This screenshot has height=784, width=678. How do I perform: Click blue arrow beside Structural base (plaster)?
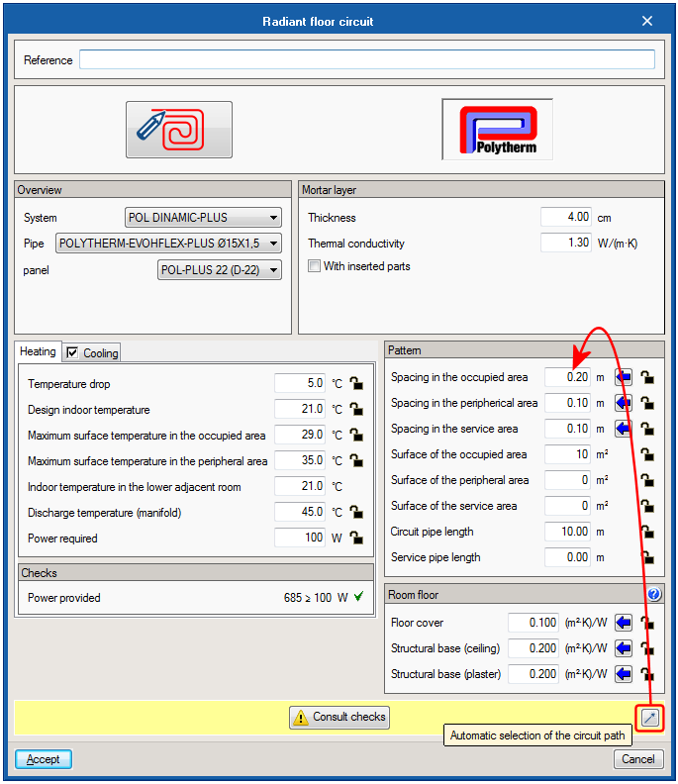pyautogui.click(x=624, y=674)
